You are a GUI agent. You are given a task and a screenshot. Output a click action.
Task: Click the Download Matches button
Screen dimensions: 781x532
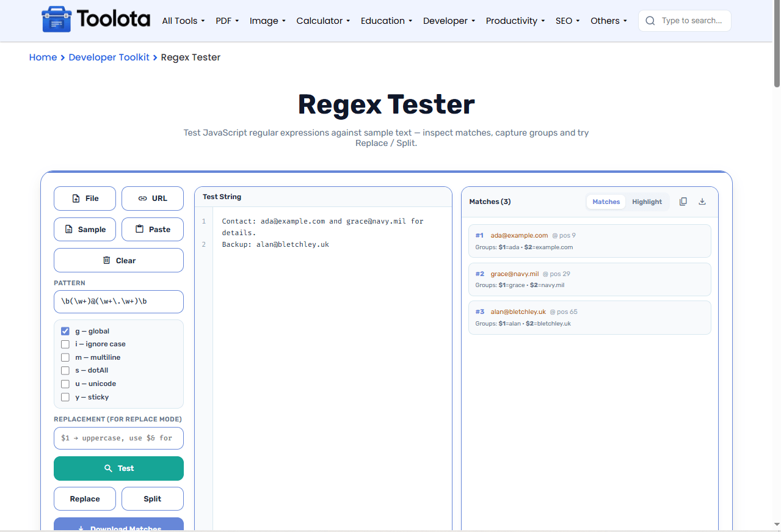(x=118, y=525)
